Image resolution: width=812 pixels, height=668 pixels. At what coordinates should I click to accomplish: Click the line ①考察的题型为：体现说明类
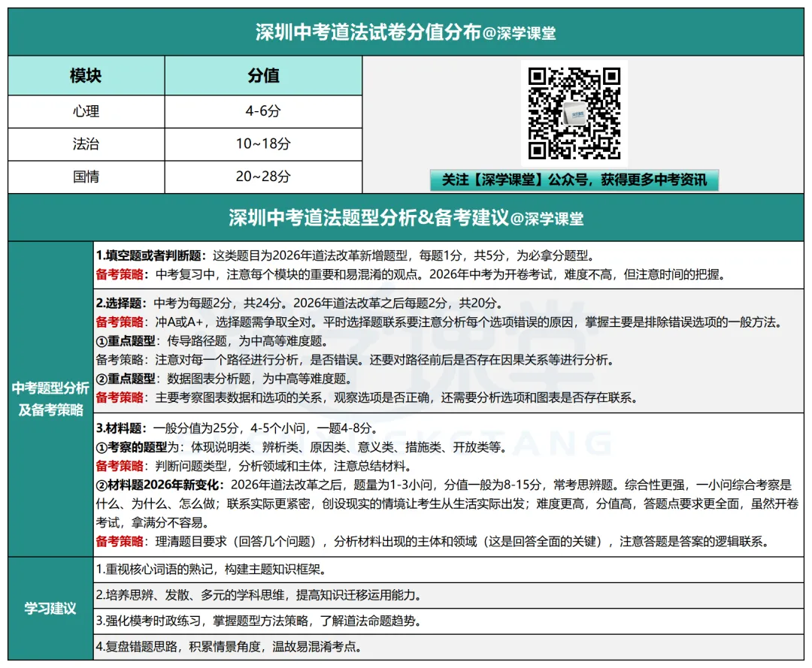tap(301, 448)
